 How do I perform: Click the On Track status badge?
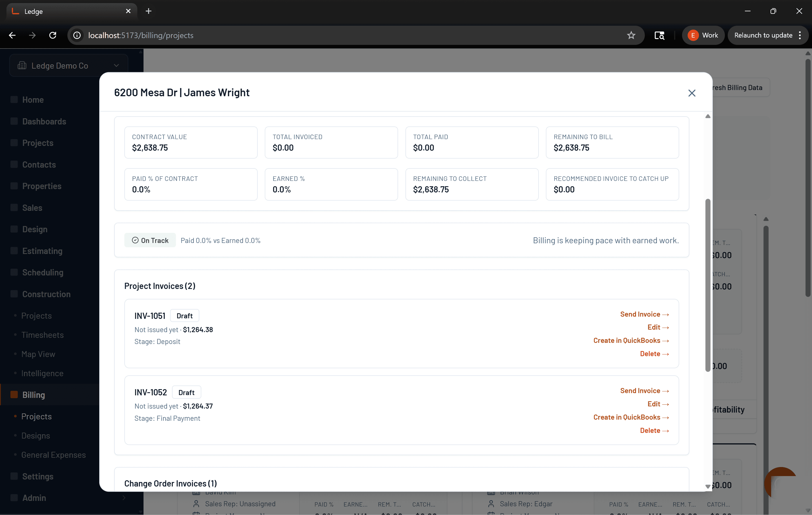tap(150, 240)
